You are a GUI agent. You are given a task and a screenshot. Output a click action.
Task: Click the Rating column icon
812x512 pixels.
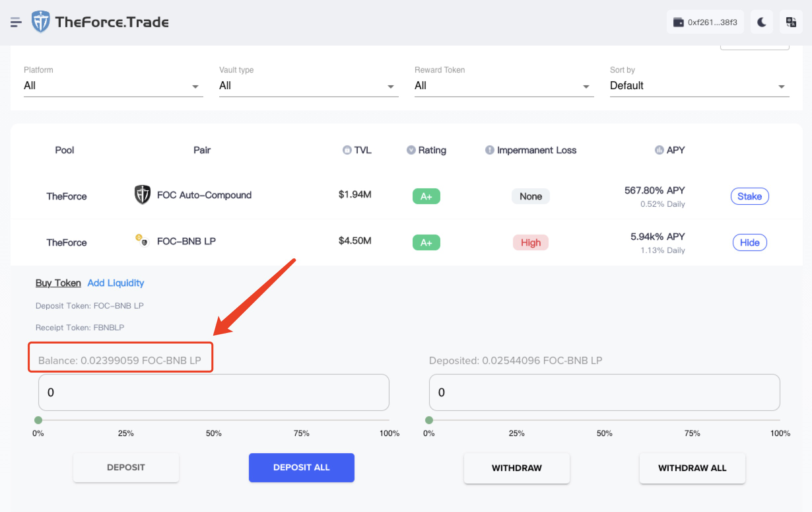click(411, 150)
